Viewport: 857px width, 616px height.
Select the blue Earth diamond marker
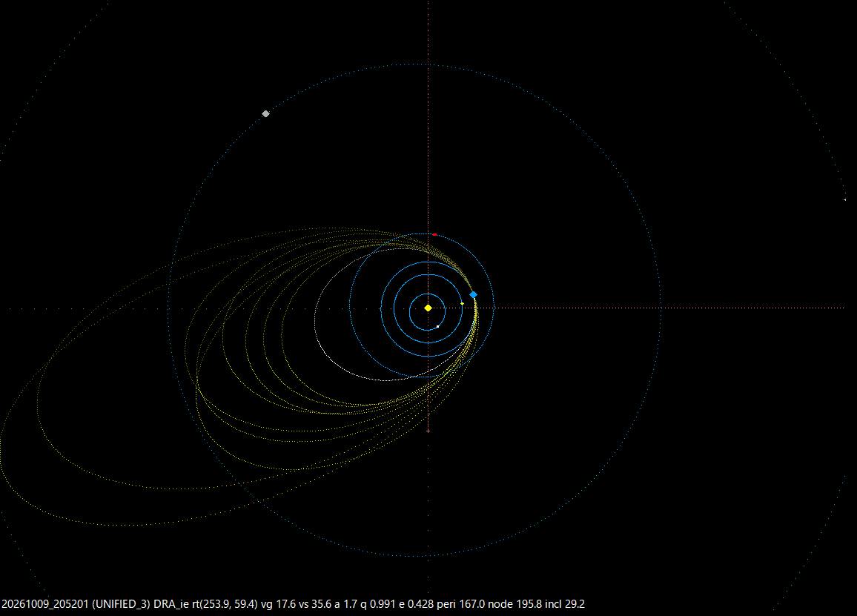click(473, 295)
